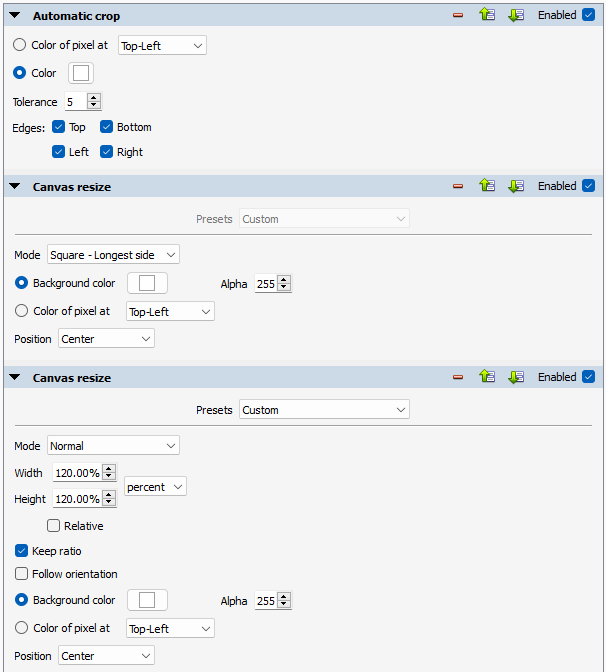Select Color of pixel at radio in Automatic crop
Image resolution: width=606 pixels, height=672 pixels.
(20, 45)
